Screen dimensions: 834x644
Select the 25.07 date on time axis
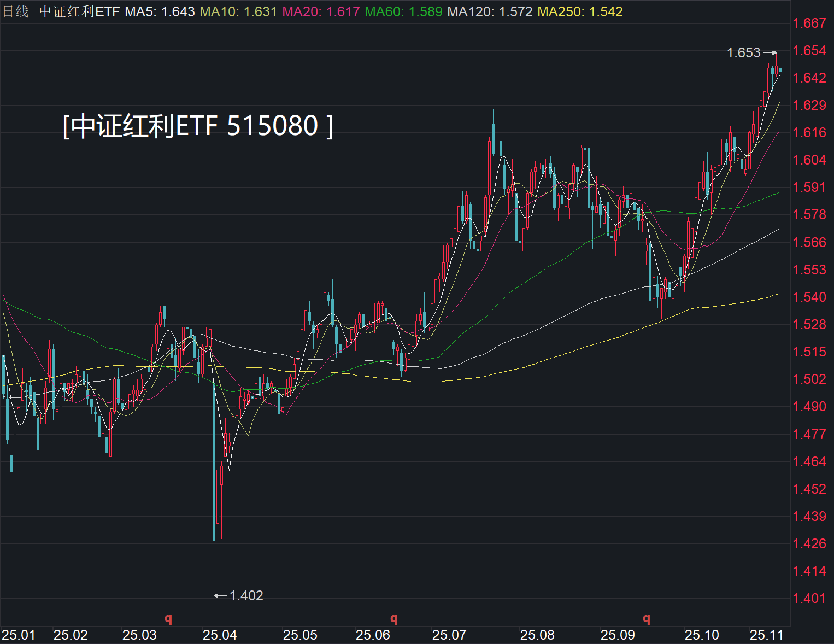tap(449, 635)
